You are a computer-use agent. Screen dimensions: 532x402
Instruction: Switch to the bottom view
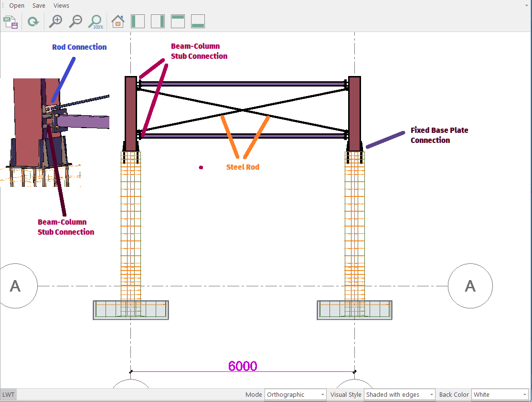198,22
